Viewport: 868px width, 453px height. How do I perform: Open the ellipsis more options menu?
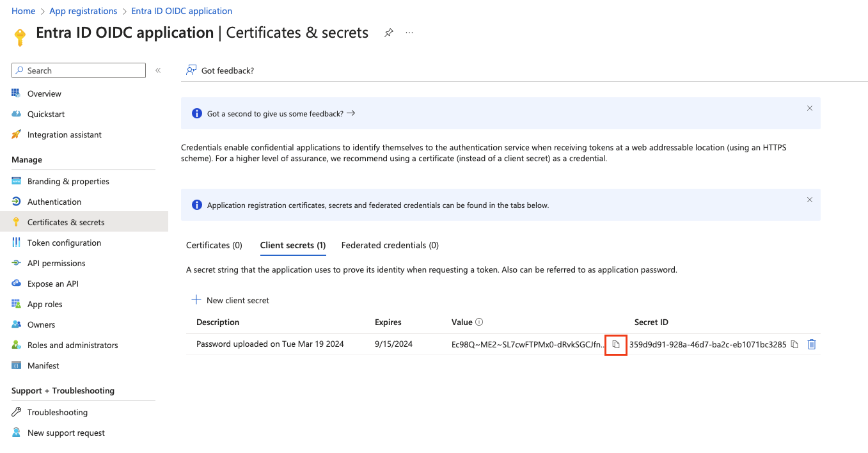coord(409,33)
